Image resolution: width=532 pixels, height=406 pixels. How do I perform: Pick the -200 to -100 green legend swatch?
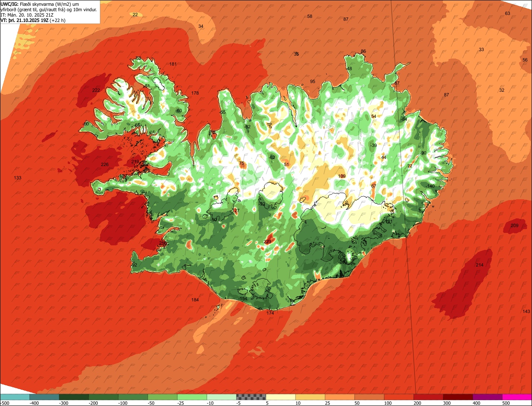(103, 396)
